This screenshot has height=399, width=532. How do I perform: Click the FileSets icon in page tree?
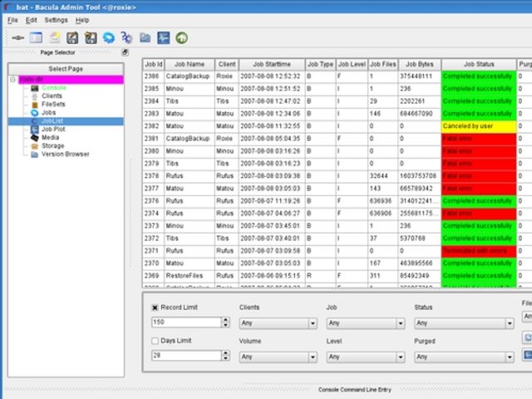(x=35, y=105)
